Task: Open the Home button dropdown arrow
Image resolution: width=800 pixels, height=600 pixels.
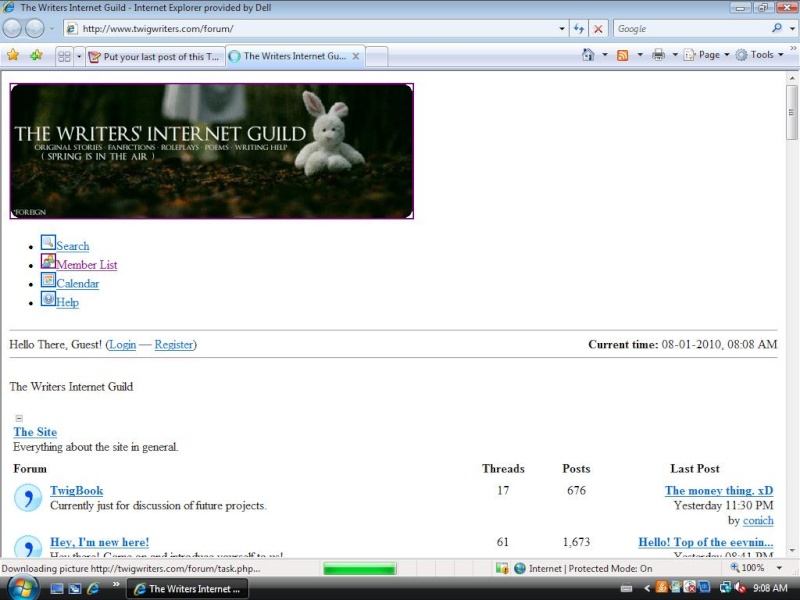Action: pyautogui.click(x=605, y=55)
